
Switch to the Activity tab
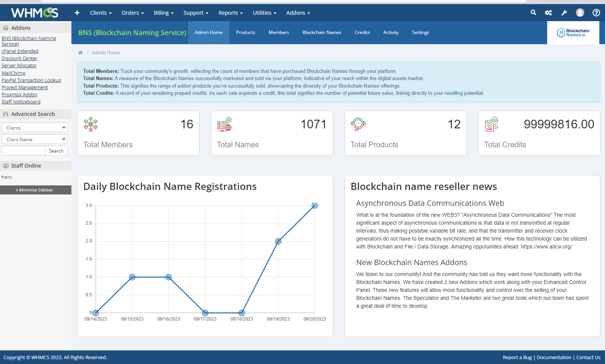click(391, 32)
